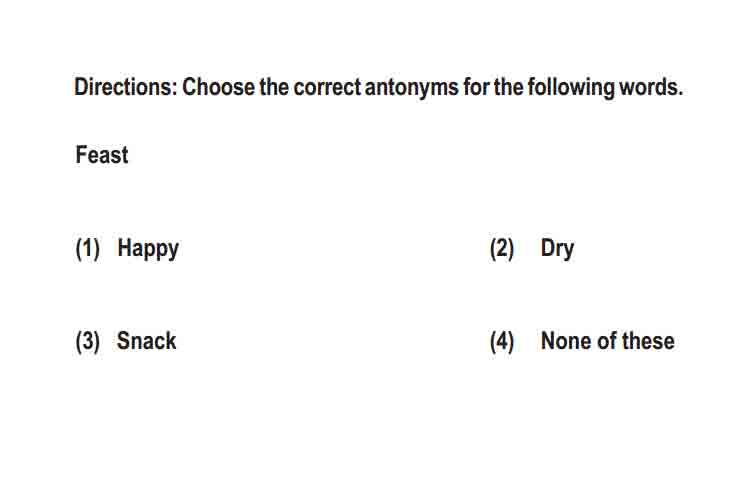Click the word for in the directions
750x500 pixels.
[x=476, y=88]
